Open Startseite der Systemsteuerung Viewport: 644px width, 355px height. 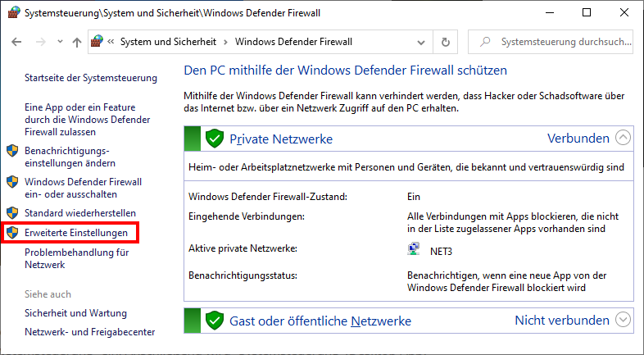[90, 78]
